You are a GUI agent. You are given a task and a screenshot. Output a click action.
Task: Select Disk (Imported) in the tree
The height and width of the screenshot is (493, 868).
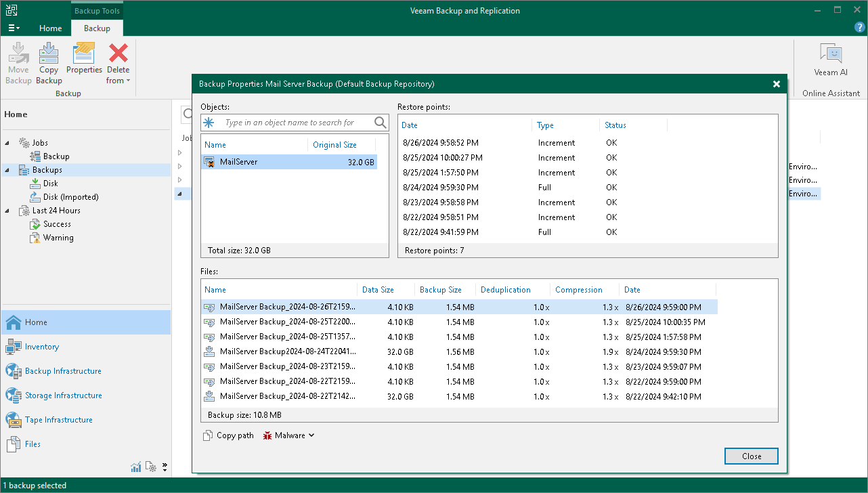point(70,197)
